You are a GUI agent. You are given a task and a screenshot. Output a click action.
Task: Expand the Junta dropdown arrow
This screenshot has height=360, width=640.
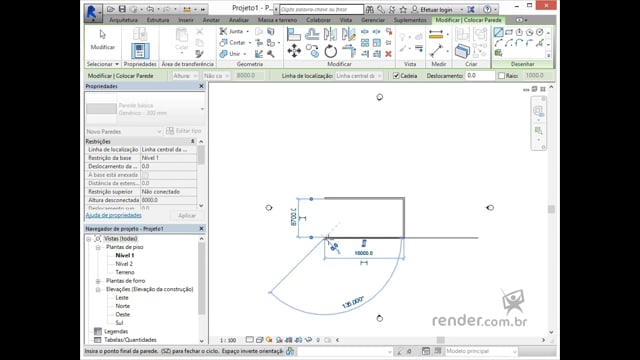click(x=247, y=31)
